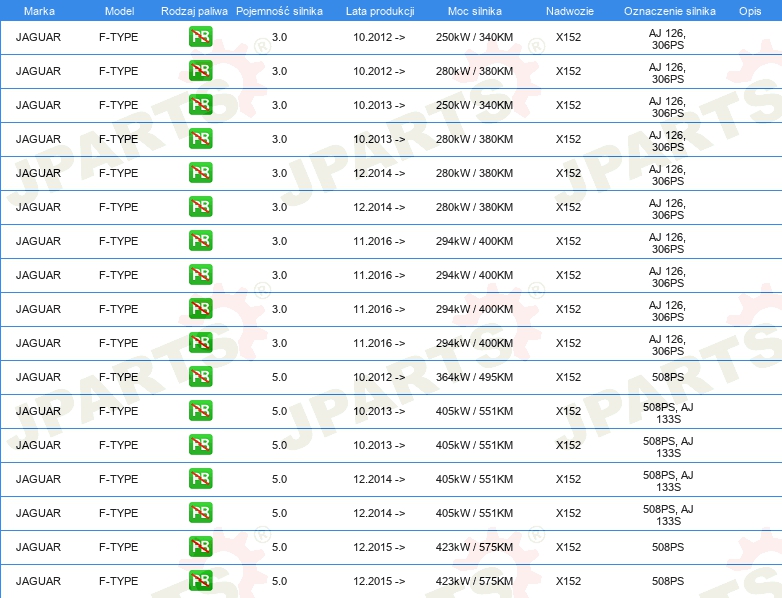This screenshot has width=782, height=598.
Task: Click the Model column header
Action: tap(119, 11)
